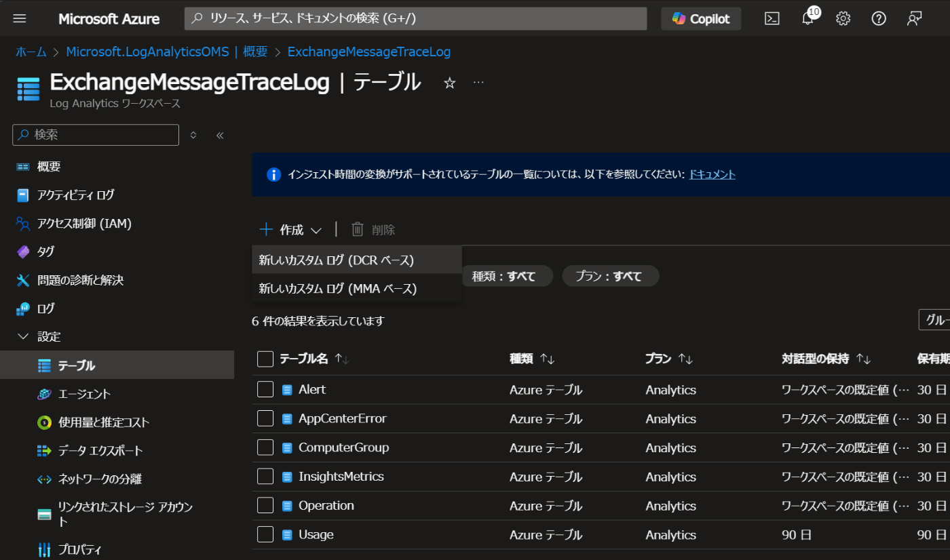Toggle the 作成 dropdown button

(291, 230)
